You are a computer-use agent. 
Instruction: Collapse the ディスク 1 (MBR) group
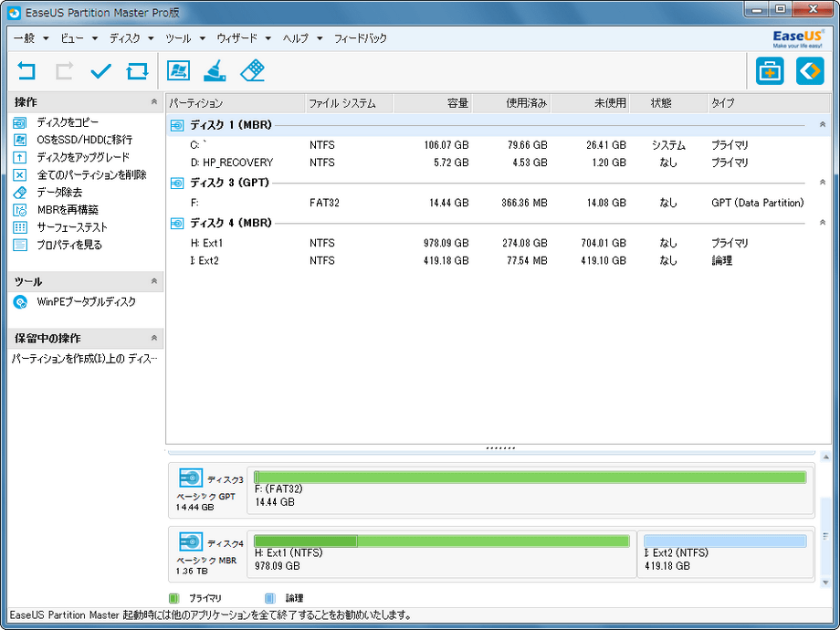[823, 125]
